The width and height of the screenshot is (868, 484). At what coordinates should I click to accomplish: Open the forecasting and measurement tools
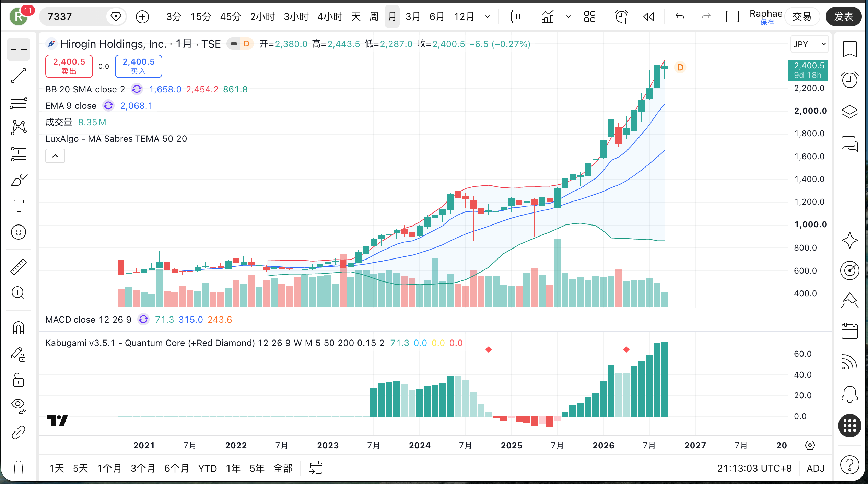coord(19,154)
